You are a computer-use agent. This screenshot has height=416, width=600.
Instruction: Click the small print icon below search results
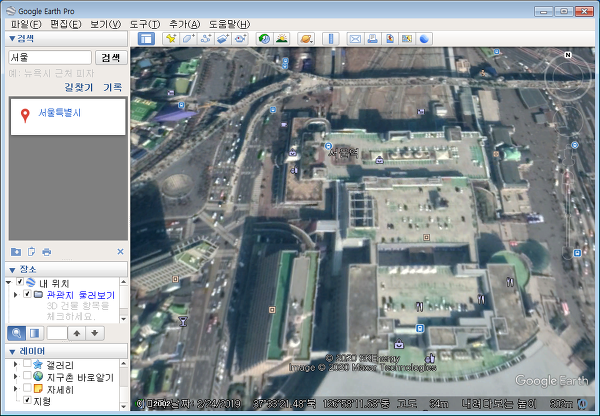coord(47,252)
